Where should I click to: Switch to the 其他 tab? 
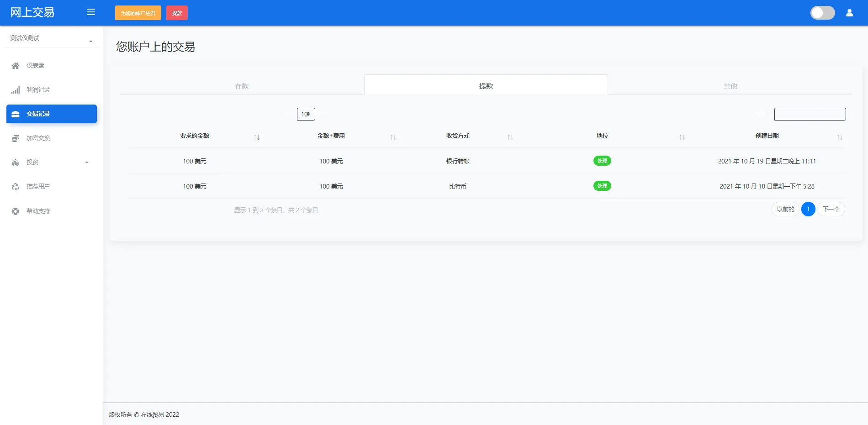click(730, 86)
